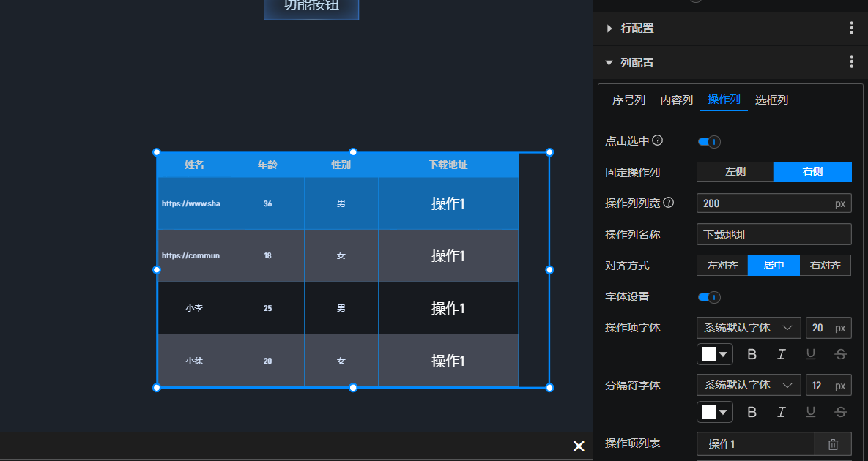Open 操作项字体 font family dropdown
The image size is (868, 461).
pos(748,328)
